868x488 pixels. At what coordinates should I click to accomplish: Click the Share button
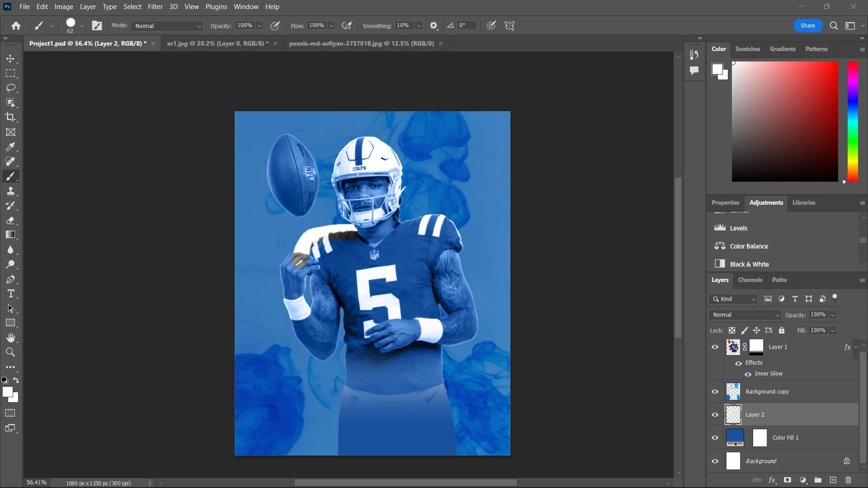[x=807, y=26]
